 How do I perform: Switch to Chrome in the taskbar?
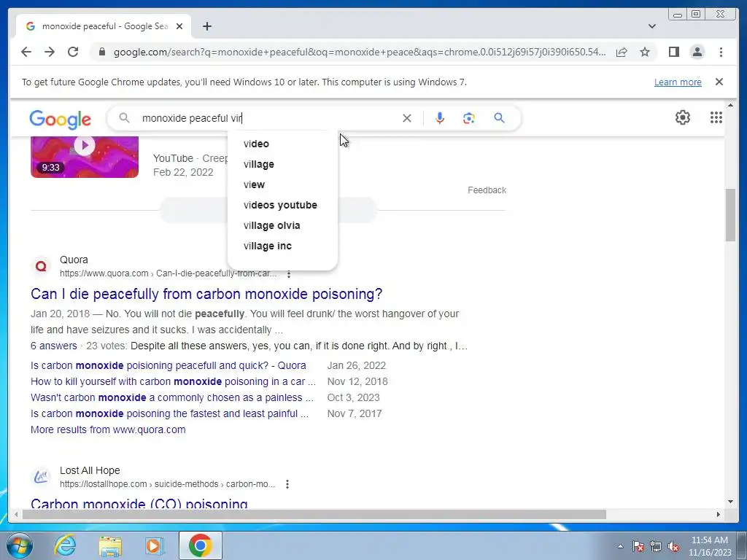(200, 545)
